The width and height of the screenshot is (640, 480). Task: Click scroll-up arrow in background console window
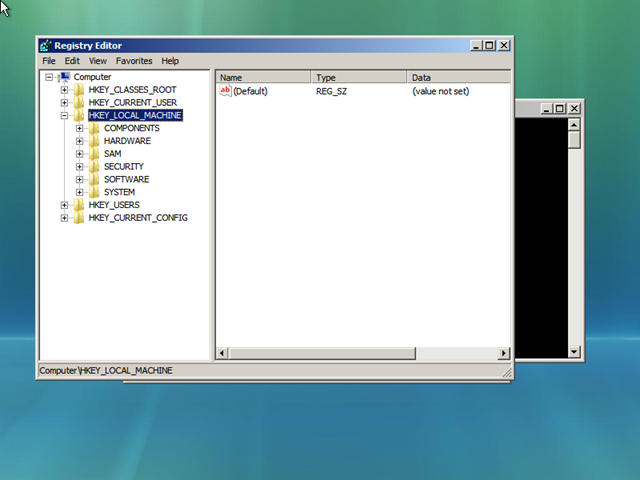tap(574, 124)
